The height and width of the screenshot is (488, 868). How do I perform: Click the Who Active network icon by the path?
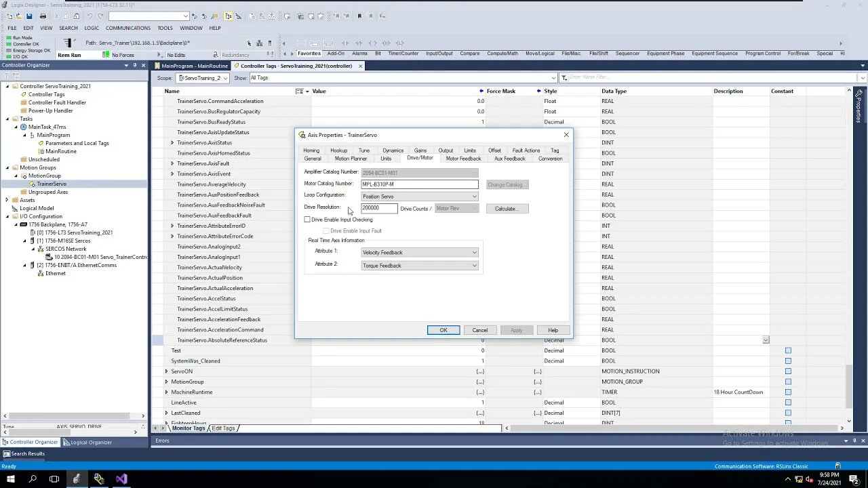coord(259,43)
